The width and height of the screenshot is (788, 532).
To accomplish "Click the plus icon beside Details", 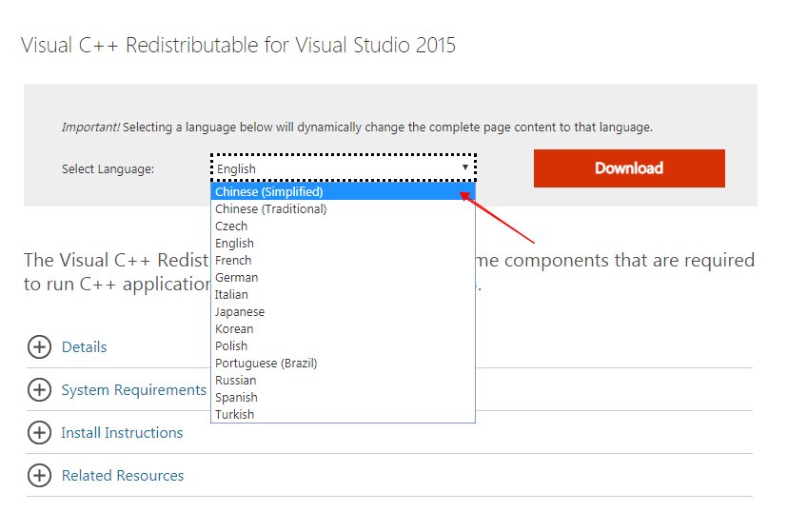I will tap(39, 347).
